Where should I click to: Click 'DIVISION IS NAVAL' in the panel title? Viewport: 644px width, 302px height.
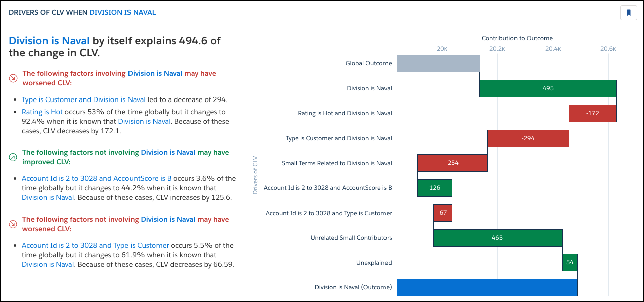(x=122, y=12)
